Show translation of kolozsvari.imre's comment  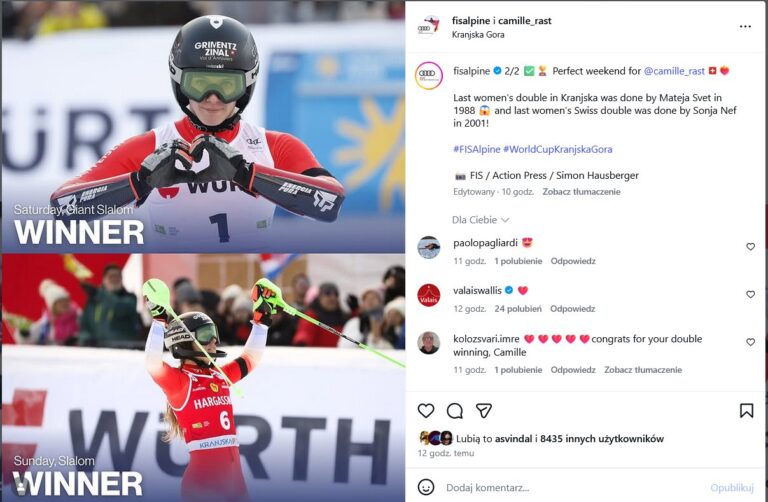(643, 370)
